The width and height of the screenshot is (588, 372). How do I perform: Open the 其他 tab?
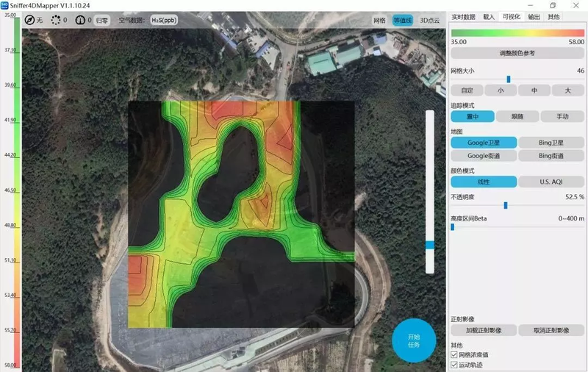tap(553, 17)
